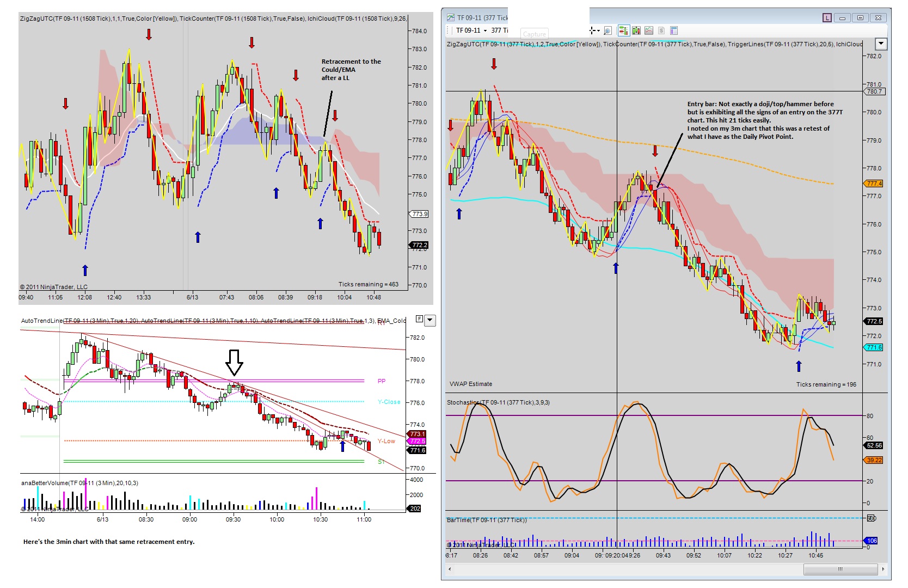The height and width of the screenshot is (588, 908).
Task: Click the dollar-sign strategies icon
Action: pos(661,30)
